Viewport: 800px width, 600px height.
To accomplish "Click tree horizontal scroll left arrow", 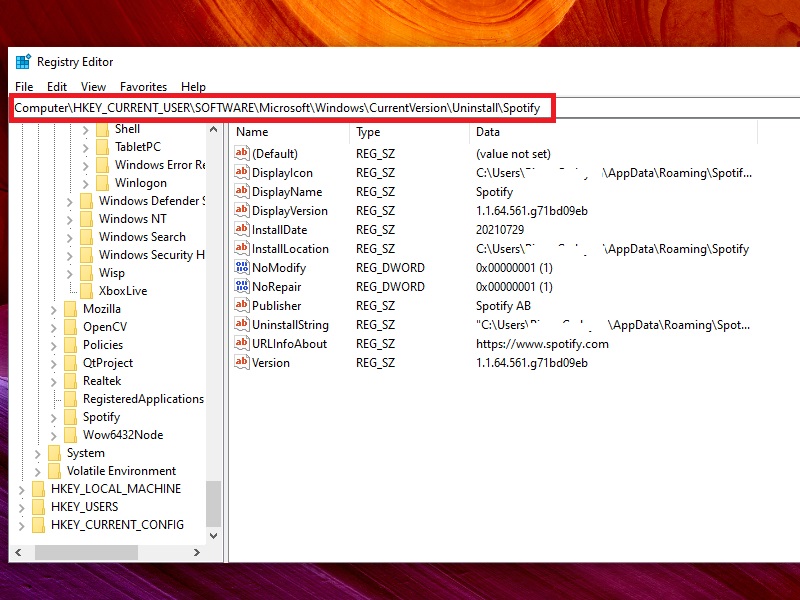I will coord(18,552).
